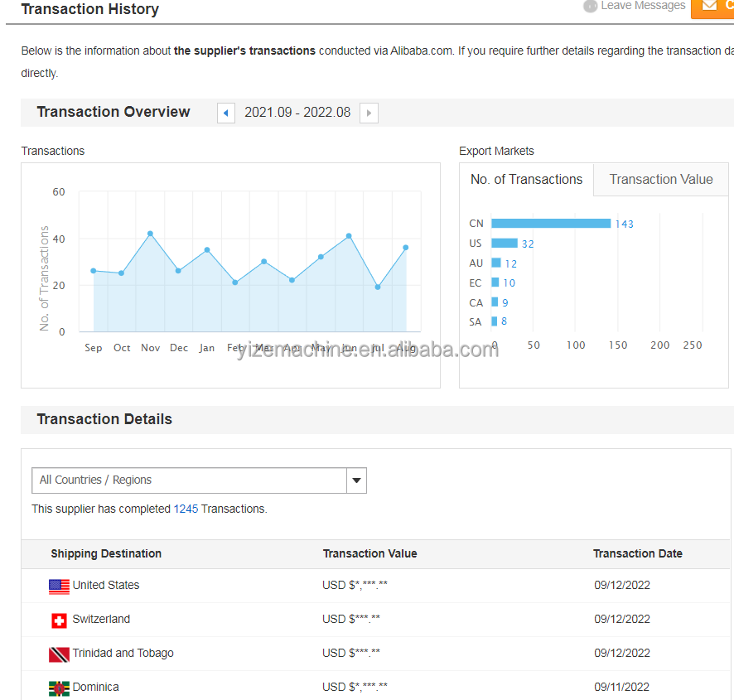The height and width of the screenshot is (700, 734).
Task: Go to next date range arrow
Action: [369, 113]
